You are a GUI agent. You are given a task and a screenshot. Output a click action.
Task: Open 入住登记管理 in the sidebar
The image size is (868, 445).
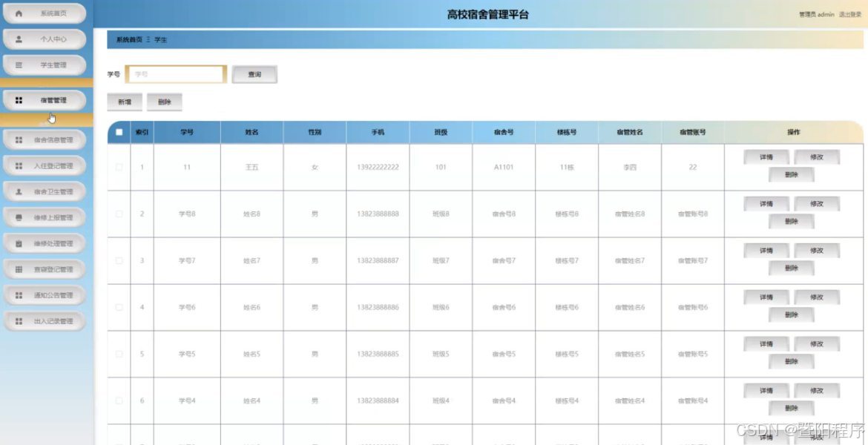pyautogui.click(x=45, y=165)
